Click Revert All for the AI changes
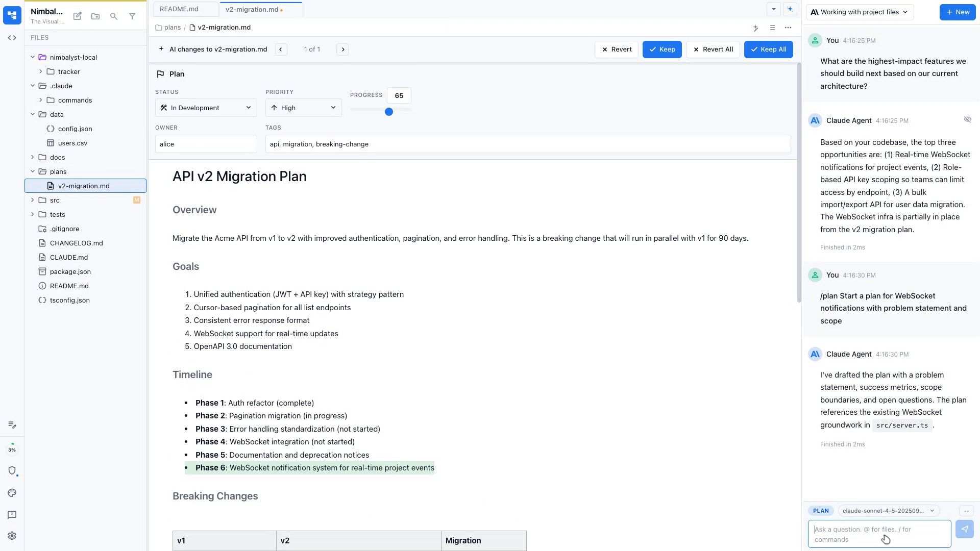This screenshot has width=980, height=551. click(x=713, y=49)
